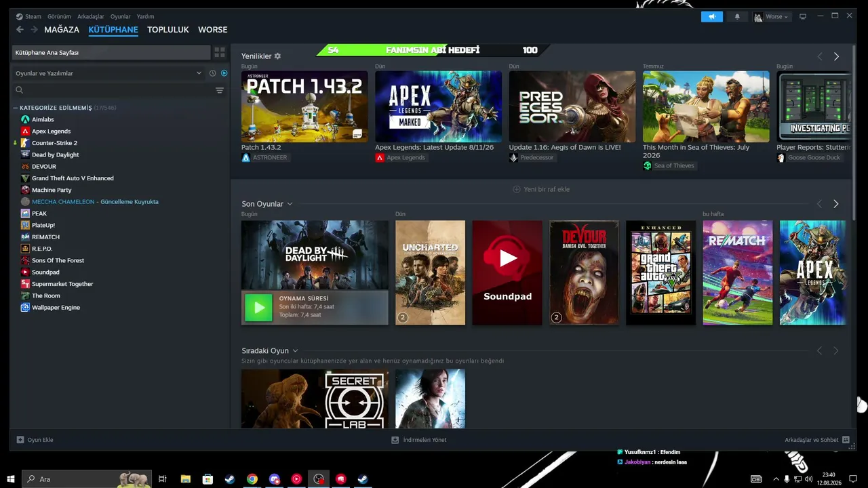Open File Explorer from the taskbar
Screen dimensions: 868x488
tap(185, 479)
